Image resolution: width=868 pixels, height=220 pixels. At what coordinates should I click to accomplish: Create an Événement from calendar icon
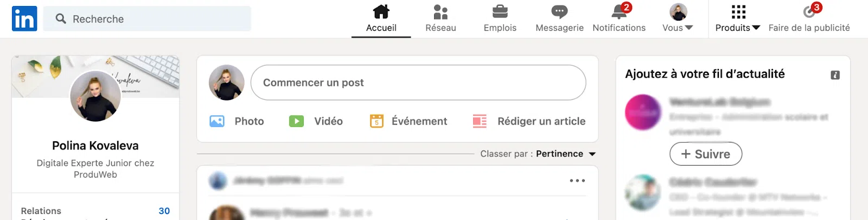coord(376,121)
